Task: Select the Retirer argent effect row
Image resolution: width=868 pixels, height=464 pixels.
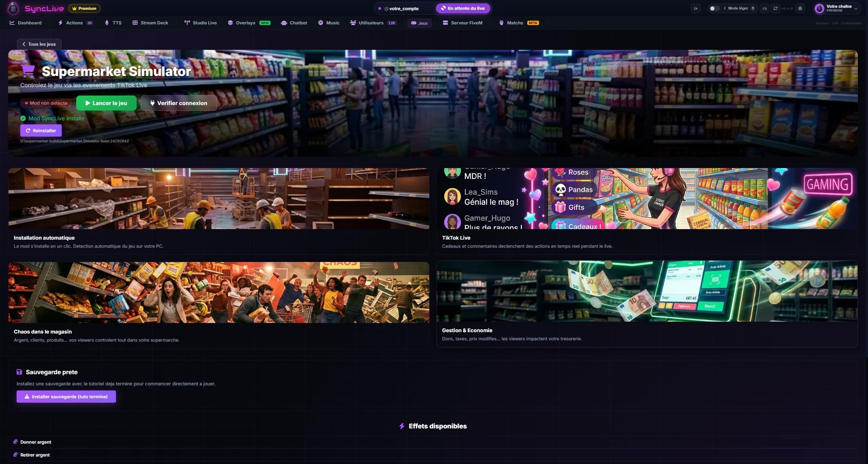Action: [433, 455]
